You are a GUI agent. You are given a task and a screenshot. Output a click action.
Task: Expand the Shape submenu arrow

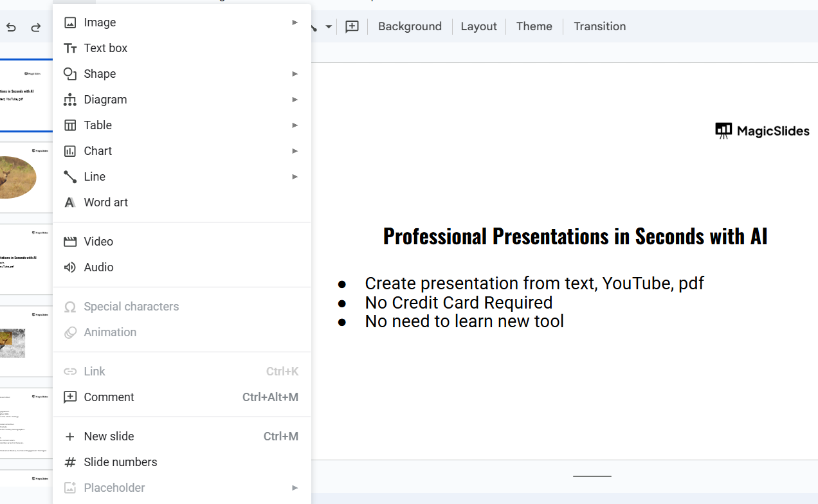click(x=295, y=74)
